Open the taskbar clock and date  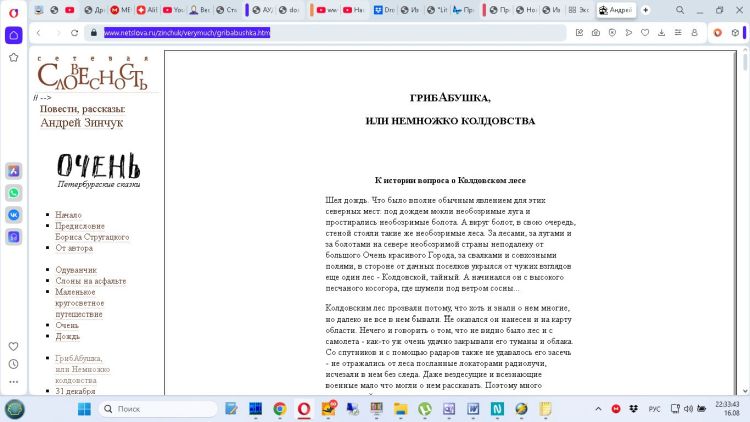728,409
